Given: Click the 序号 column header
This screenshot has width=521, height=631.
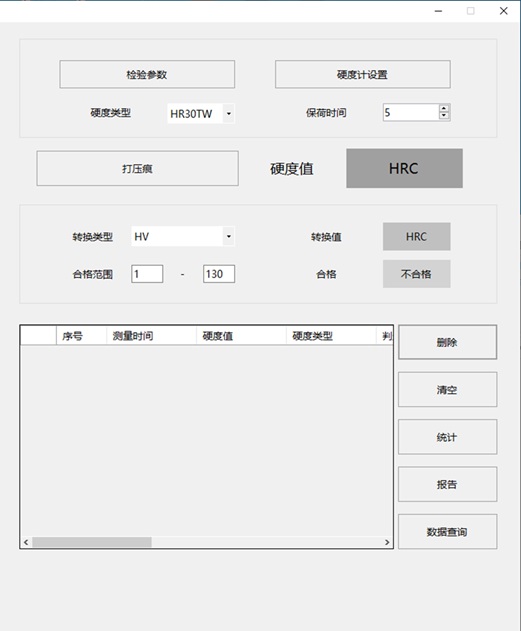Looking at the screenshot, I should pos(81,336).
